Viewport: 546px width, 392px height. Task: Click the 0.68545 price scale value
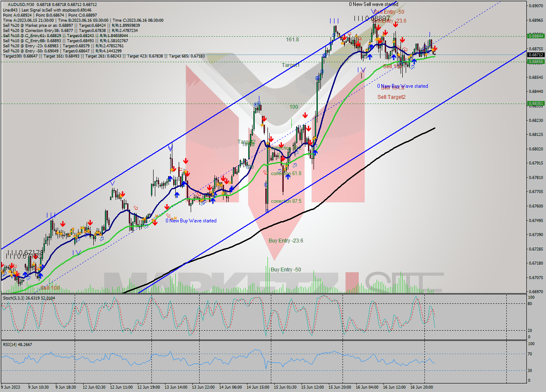tap(536, 77)
